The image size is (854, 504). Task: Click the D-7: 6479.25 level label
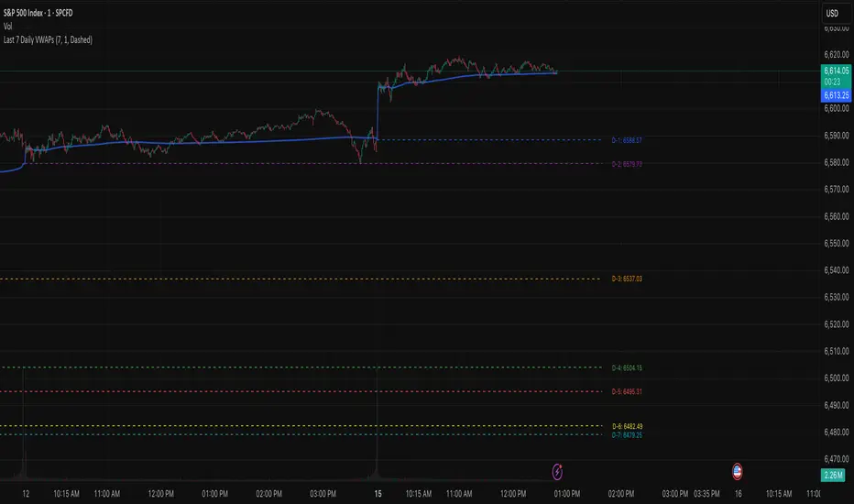coord(627,435)
